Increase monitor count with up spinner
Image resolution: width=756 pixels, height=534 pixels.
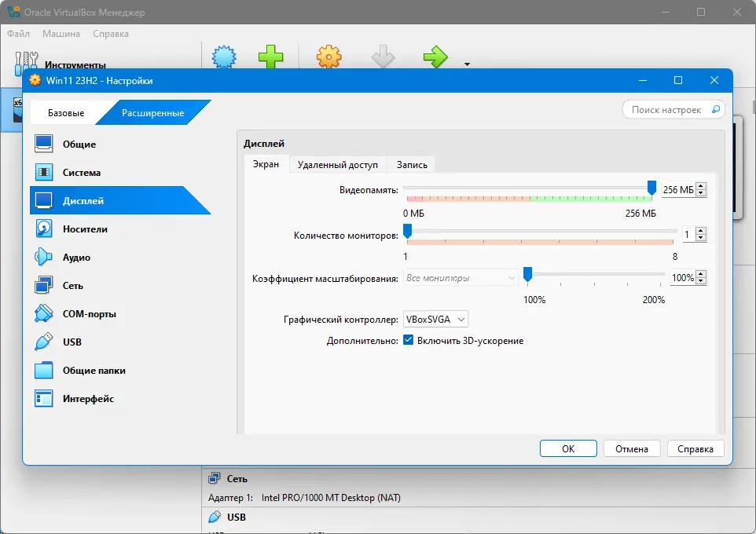pyautogui.click(x=702, y=231)
